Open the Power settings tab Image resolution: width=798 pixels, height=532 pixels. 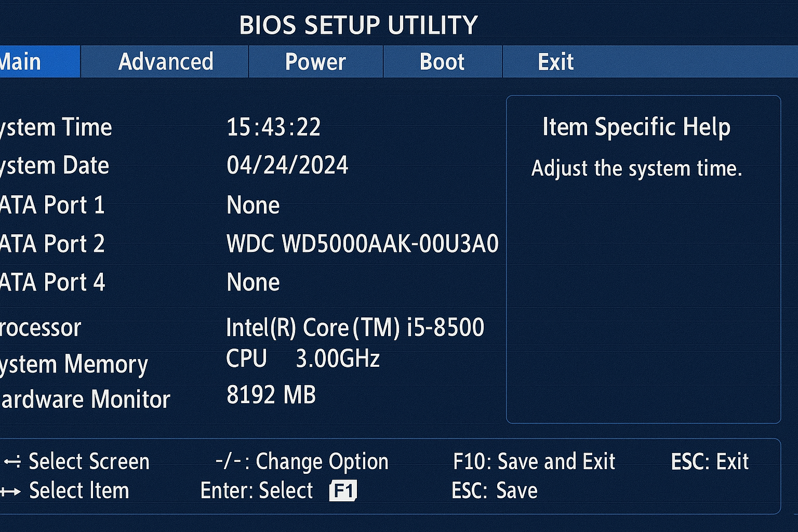click(314, 61)
